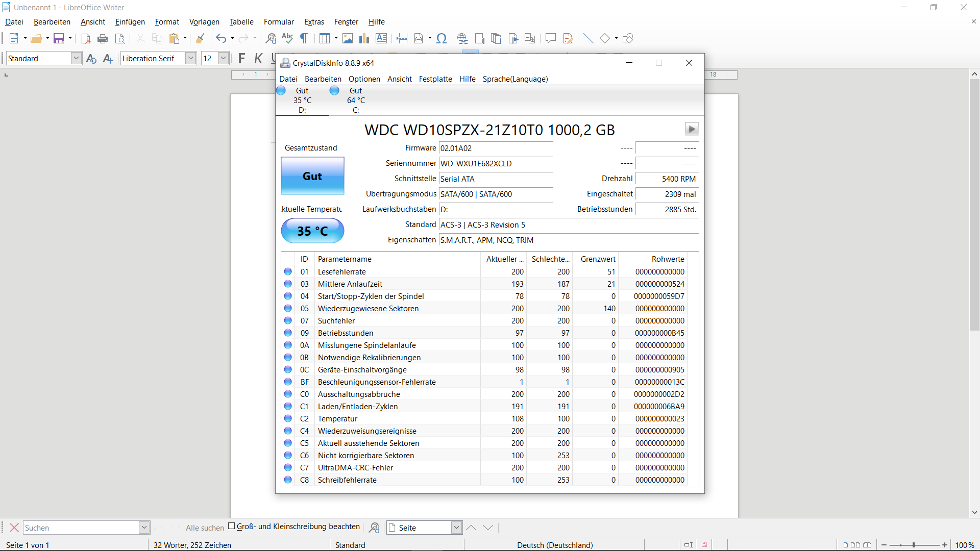Click Alle suchen in the find bar

(205, 528)
